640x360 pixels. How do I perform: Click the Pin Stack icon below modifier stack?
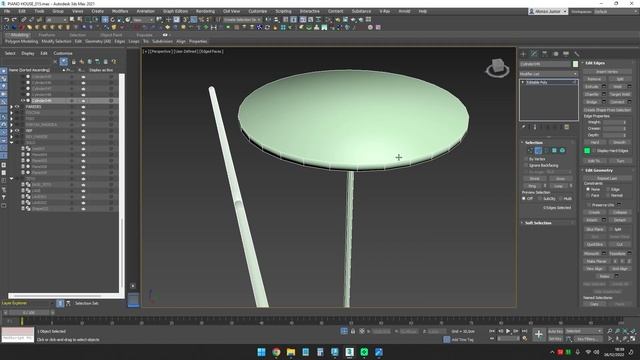[x=524, y=127]
